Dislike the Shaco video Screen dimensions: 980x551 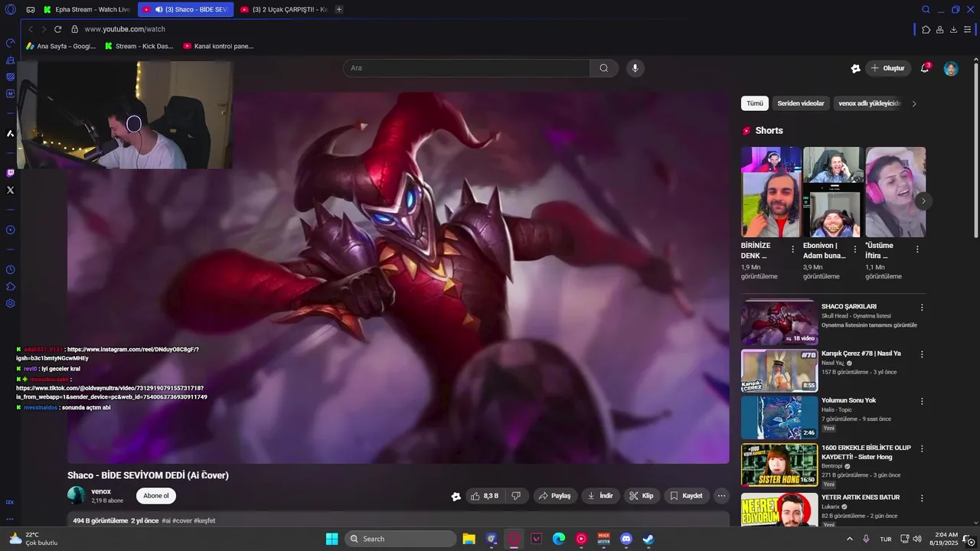(516, 496)
